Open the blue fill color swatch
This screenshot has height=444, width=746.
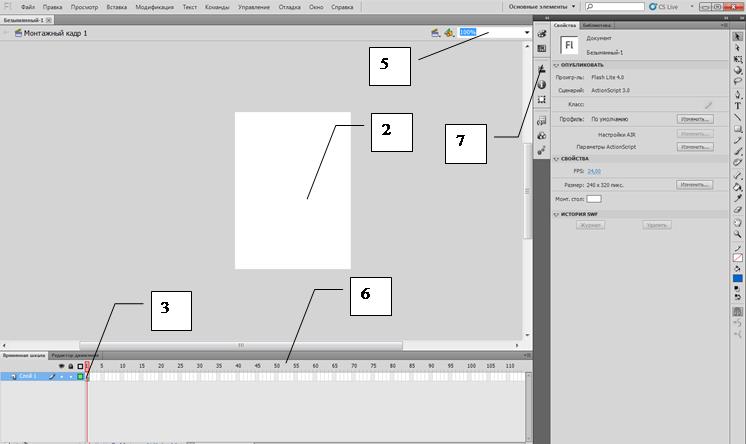point(737,278)
